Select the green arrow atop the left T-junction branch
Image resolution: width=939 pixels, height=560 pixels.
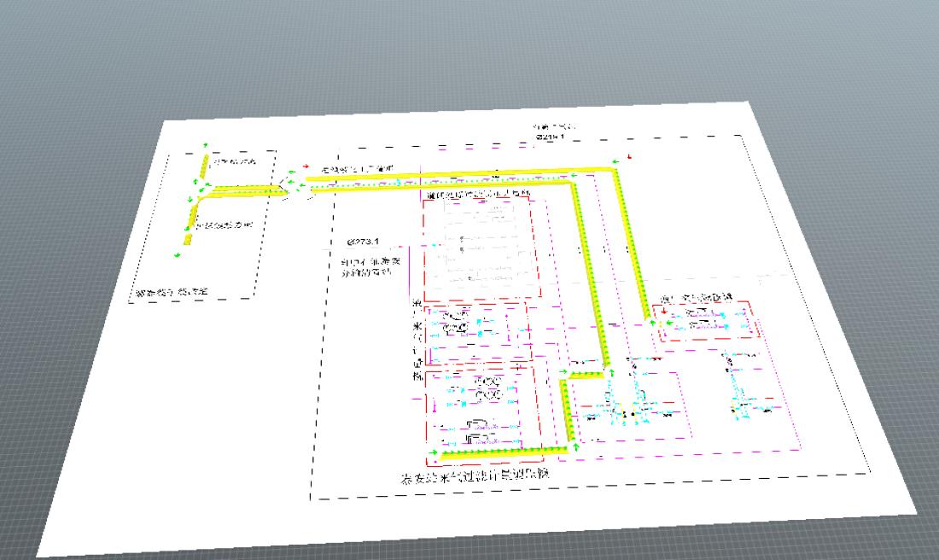[x=205, y=146]
